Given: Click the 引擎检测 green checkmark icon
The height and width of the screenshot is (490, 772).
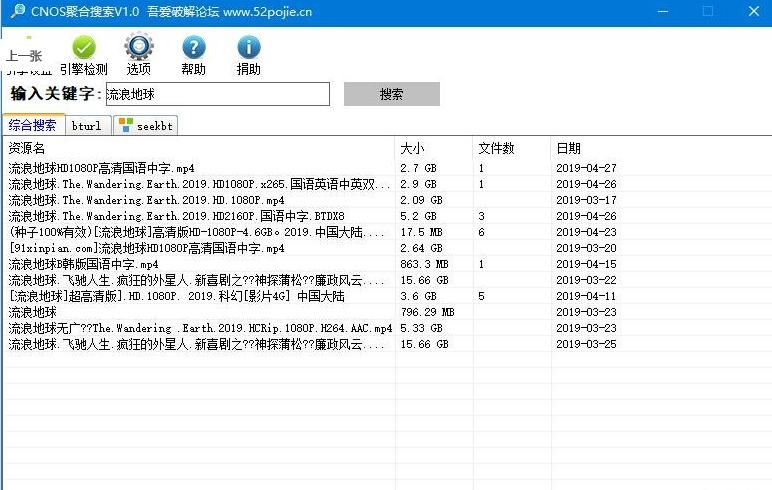Looking at the screenshot, I should coord(84,47).
